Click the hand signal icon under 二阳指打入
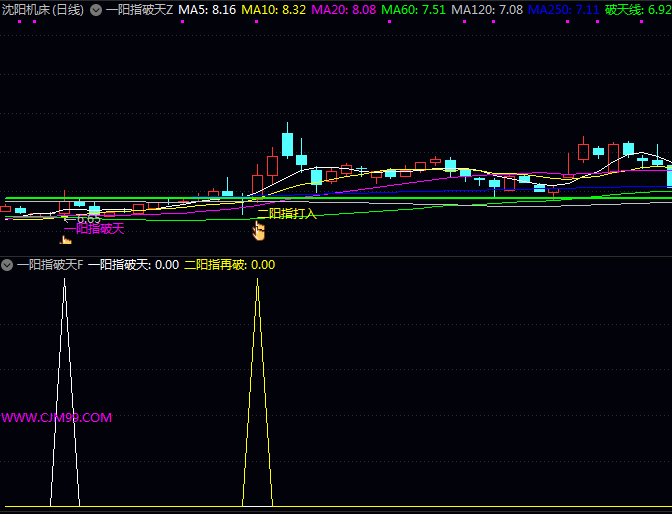Image resolution: width=672 pixels, height=514 pixels. pyautogui.click(x=258, y=231)
